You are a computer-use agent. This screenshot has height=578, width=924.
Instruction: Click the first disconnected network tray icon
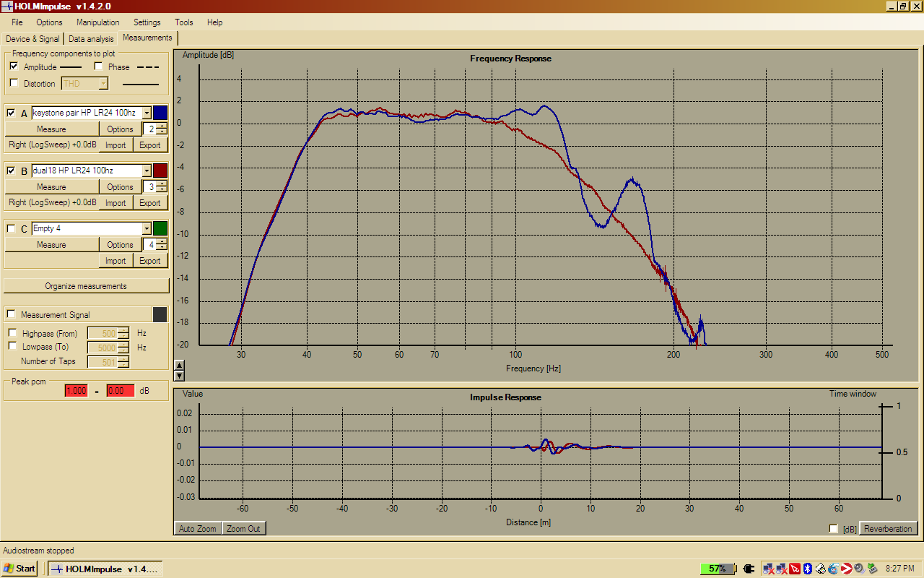[769, 569]
